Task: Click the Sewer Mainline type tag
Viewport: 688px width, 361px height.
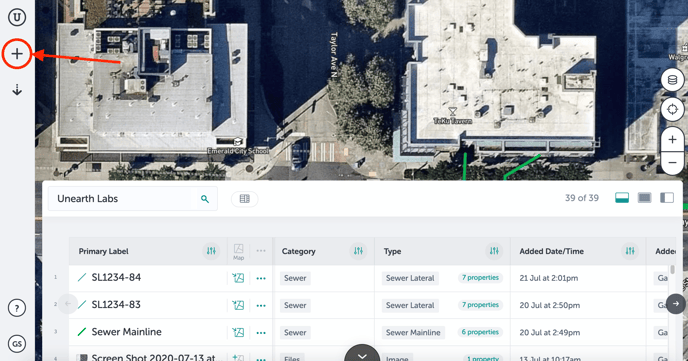Action: point(413,332)
